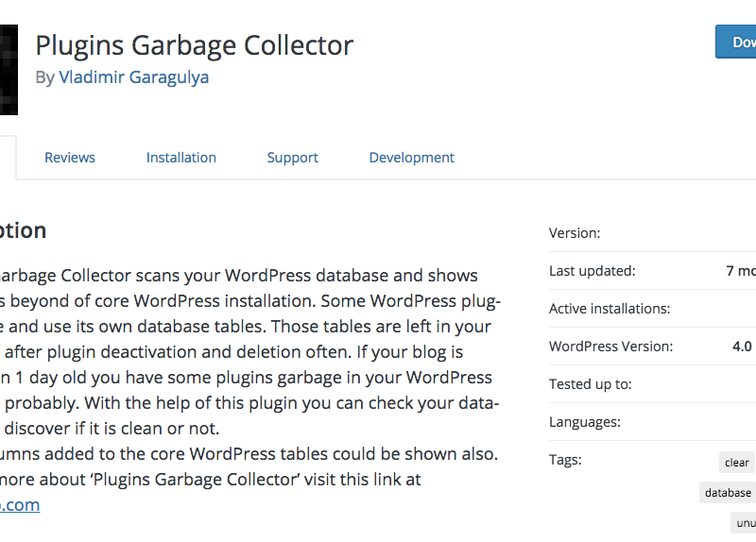The image size is (756, 542).
Task: Click the partially visible 'unu' tag
Action: pos(744,523)
